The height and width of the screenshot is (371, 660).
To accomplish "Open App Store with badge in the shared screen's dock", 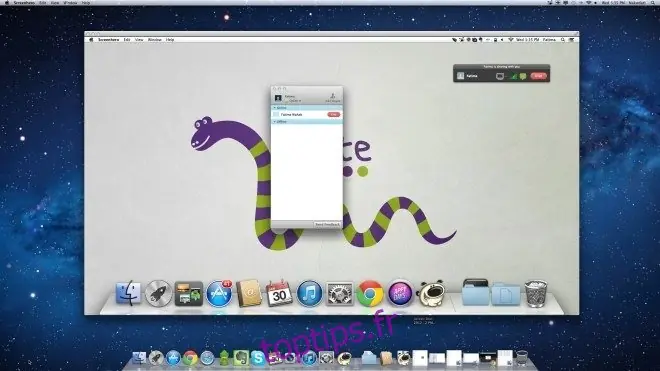I will coord(219,293).
